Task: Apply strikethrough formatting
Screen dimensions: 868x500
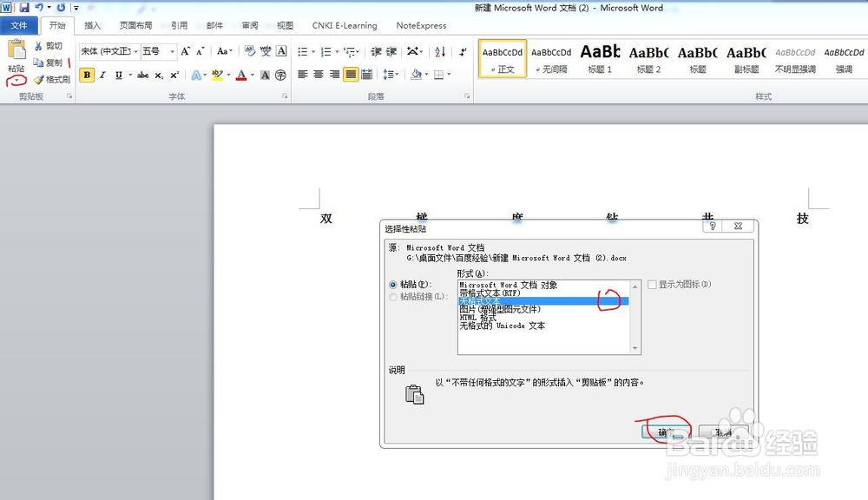Action: 141,74
